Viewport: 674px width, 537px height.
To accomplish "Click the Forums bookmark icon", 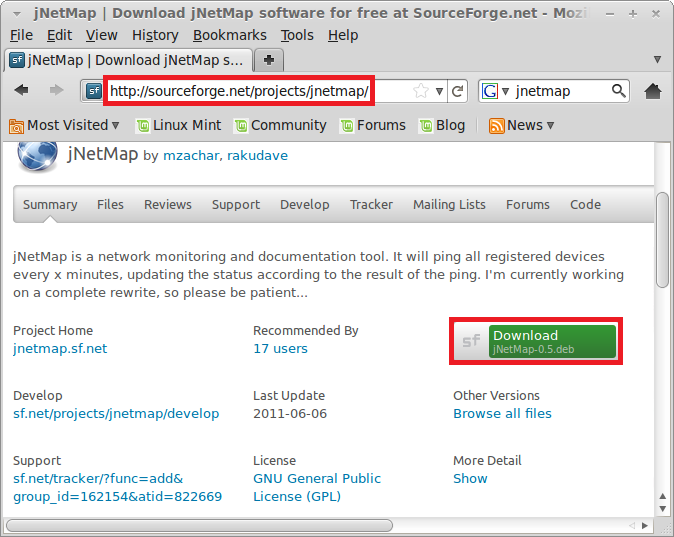I will click(347, 126).
